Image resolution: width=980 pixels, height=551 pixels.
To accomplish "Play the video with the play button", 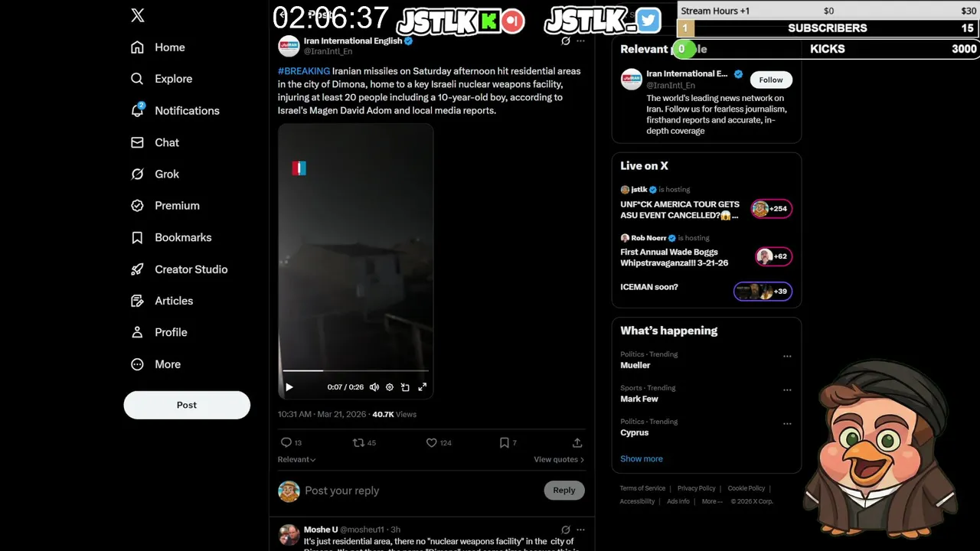I will click(289, 387).
